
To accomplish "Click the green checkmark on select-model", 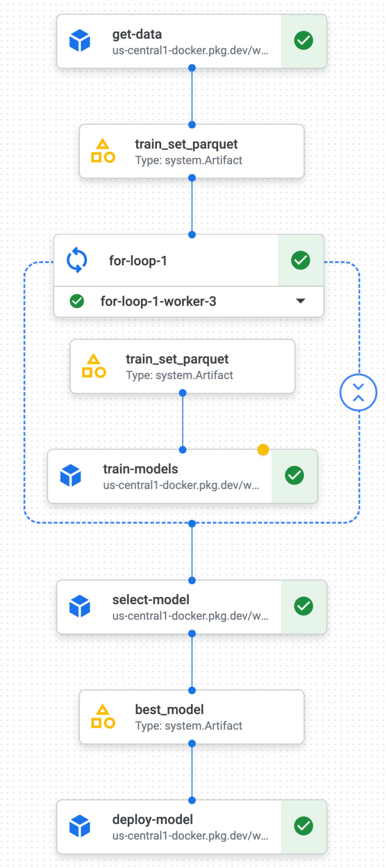I will click(303, 607).
